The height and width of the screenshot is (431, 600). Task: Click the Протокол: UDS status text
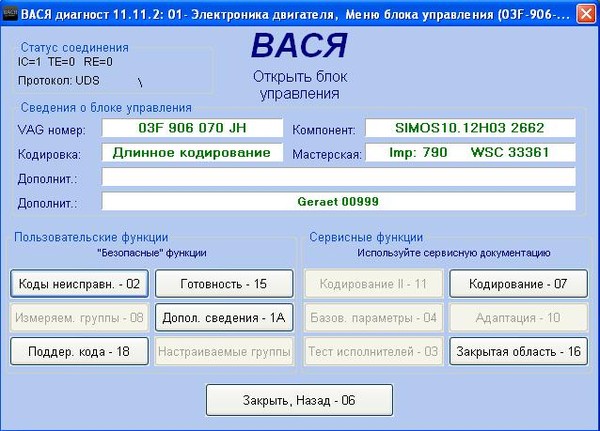[x=59, y=81]
